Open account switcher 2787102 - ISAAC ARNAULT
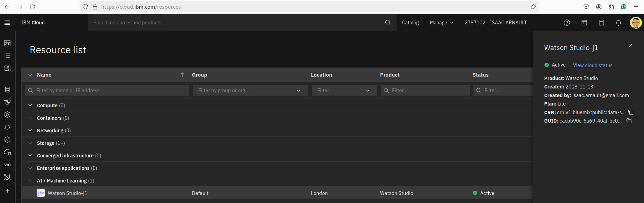This screenshot has width=644, height=203. (496, 23)
